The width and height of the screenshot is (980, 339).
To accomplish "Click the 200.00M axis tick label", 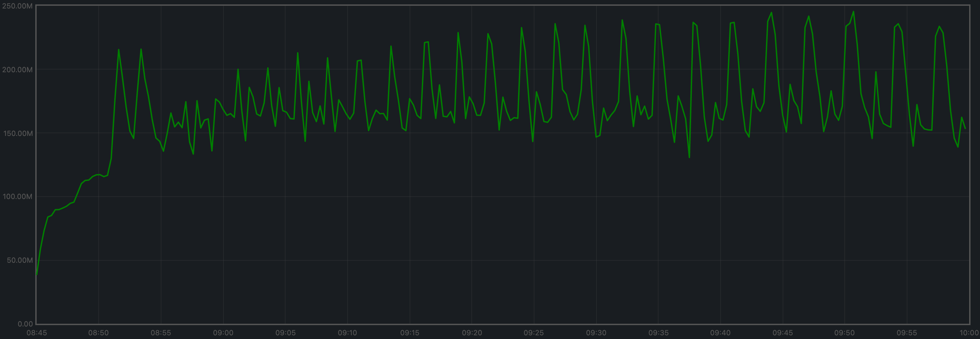I will (x=17, y=69).
